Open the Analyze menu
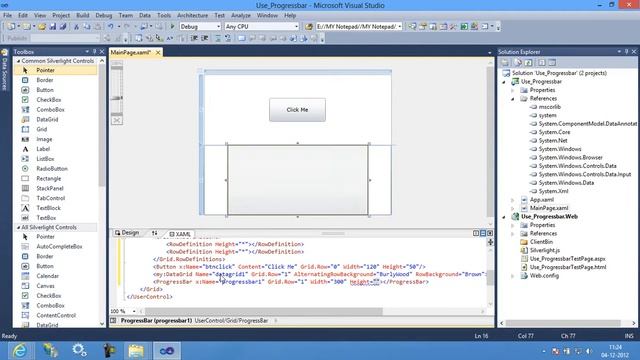Image resolution: width=640 pixels, height=360 pixels. coord(241,16)
